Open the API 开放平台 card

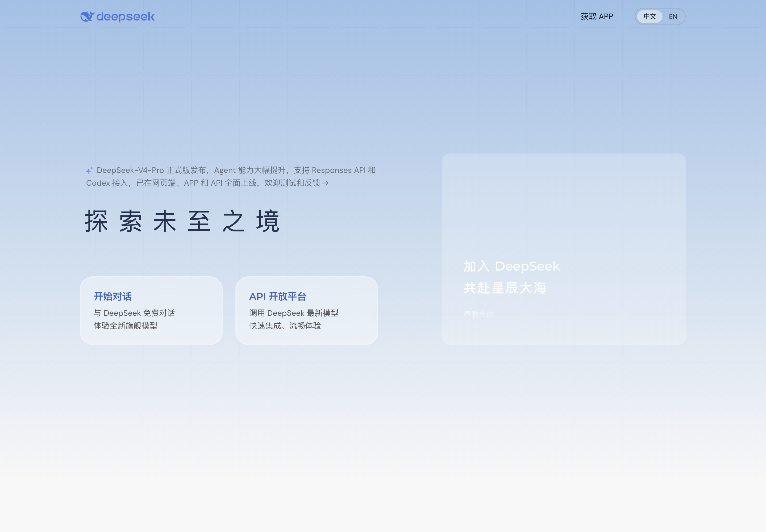(307, 310)
